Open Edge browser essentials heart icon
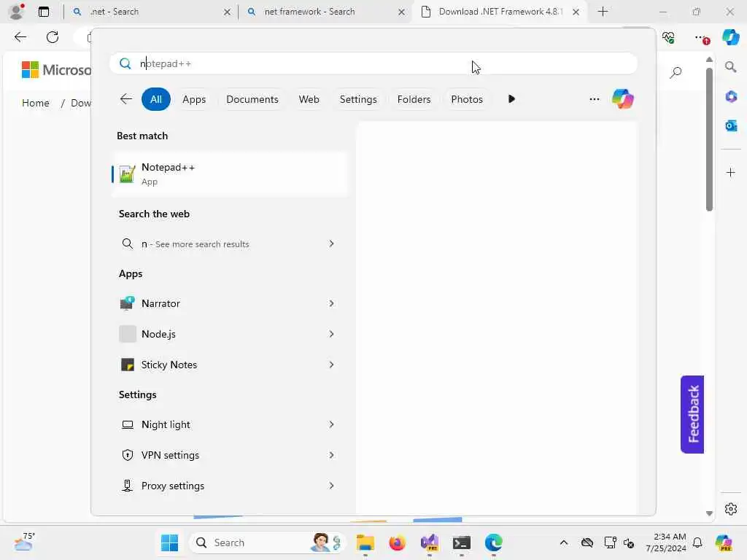The height and width of the screenshot is (560, 747). (668, 38)
